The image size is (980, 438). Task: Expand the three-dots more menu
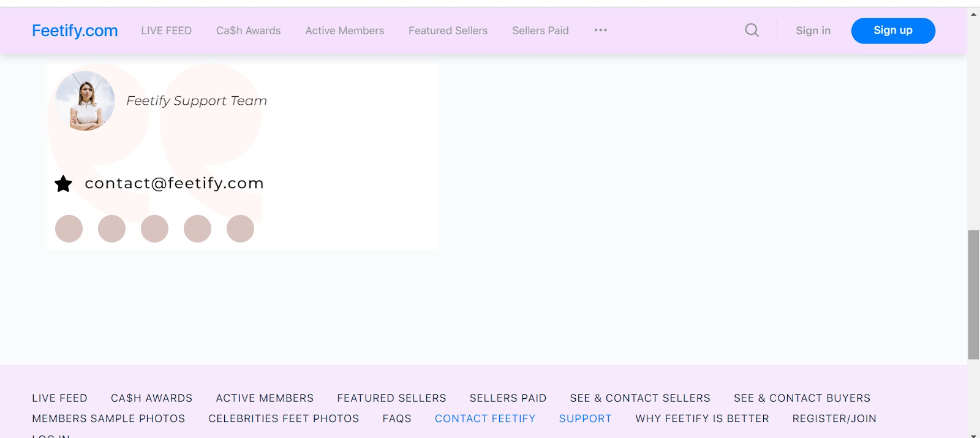(x=600, y=30)
